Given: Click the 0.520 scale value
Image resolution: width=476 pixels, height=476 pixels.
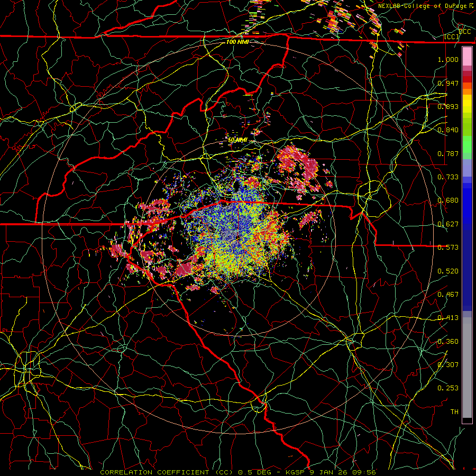Looking at the screenshot, I should point(448,271).
